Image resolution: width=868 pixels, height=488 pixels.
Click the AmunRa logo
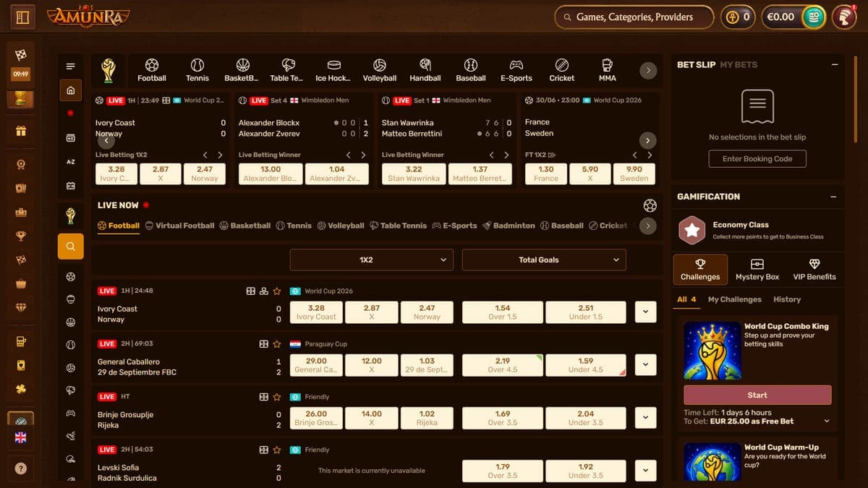pos(88,16)
